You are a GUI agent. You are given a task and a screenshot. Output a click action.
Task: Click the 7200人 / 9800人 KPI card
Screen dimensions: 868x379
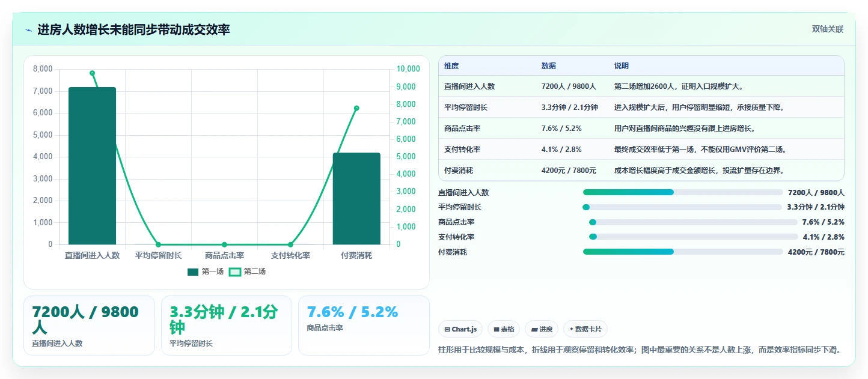89,326
